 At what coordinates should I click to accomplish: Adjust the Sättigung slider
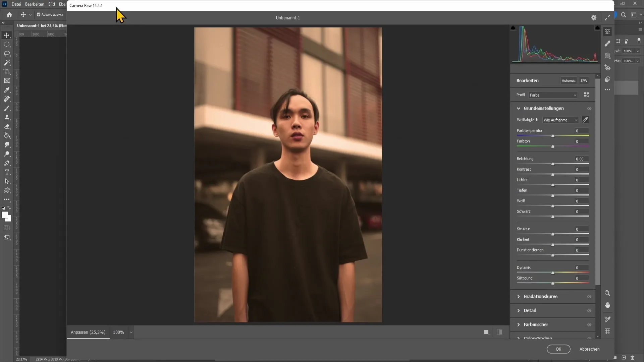point(553,283)
